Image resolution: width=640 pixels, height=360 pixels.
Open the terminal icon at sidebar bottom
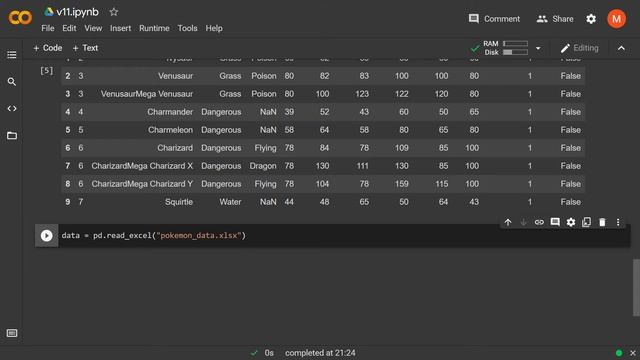tap(12, 333)
